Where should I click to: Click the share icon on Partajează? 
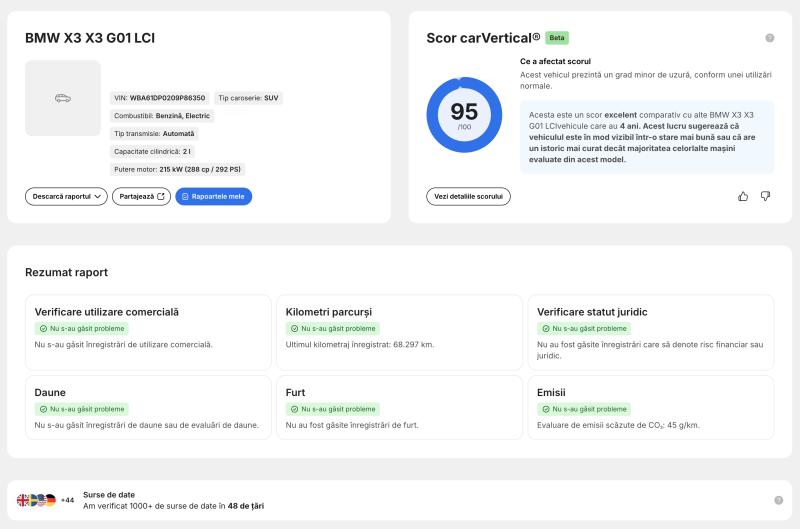coord(161,196)
